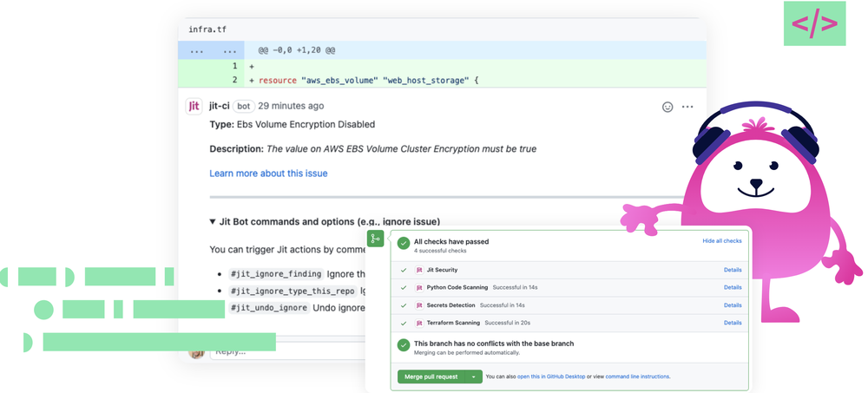Click the Jit icon next to Python Code Scanning
The width and height of the screenshot is (868, 393).
click(x=419, y=288)
